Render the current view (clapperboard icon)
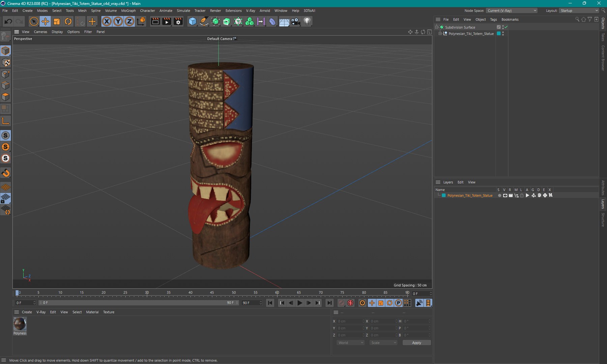 coord(155,22)
